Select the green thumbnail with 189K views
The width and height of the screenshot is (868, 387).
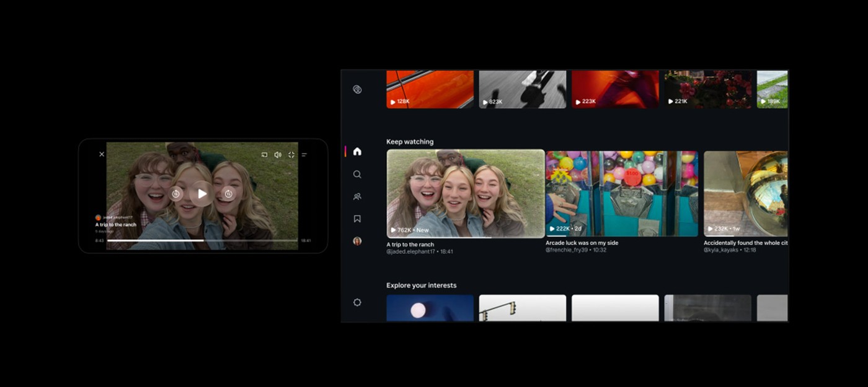(773, 89)
